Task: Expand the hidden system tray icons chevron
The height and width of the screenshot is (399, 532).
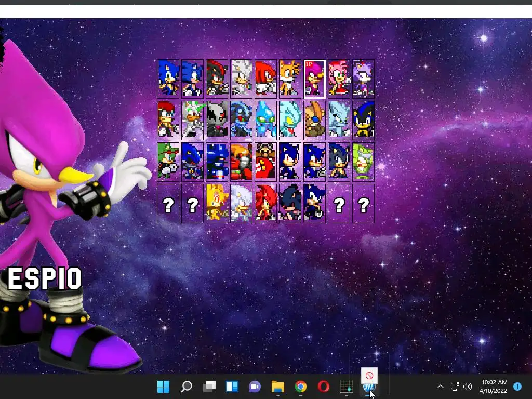Action: click(441, 387)
